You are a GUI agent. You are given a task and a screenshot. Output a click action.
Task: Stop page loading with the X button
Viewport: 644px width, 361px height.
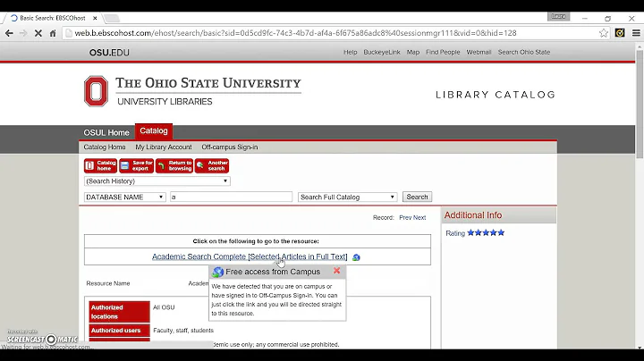[38, 33]
